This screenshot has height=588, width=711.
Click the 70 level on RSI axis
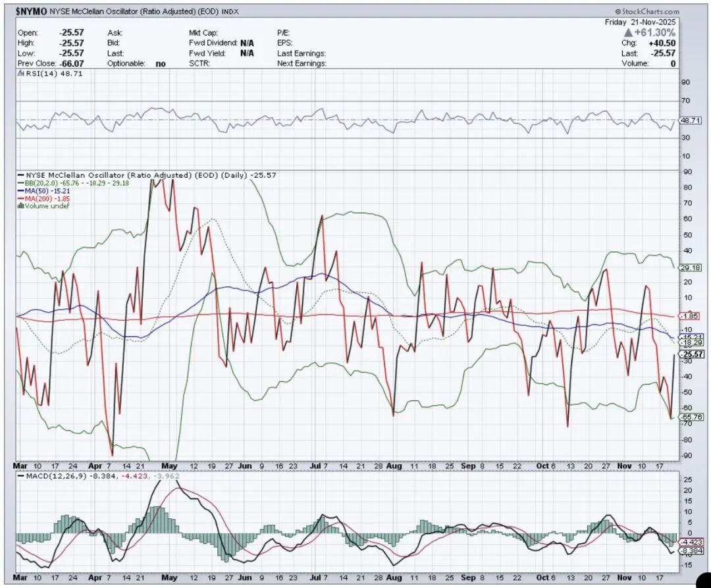(685, 101)
